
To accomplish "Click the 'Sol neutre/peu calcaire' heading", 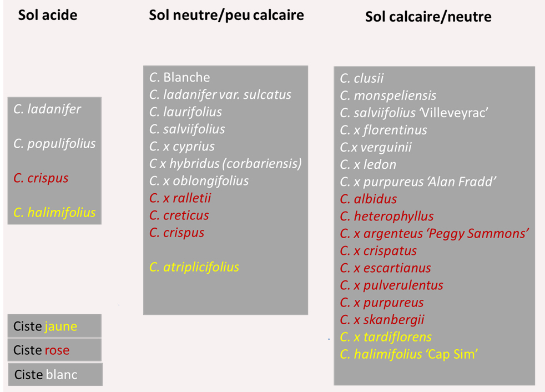I will coord(226,15).
